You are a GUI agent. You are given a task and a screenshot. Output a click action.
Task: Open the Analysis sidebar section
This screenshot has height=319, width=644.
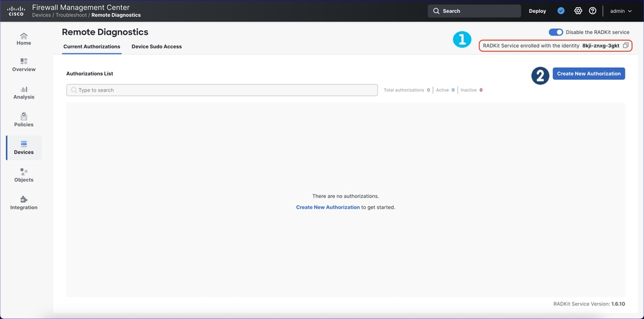click(x=24, y=93)
